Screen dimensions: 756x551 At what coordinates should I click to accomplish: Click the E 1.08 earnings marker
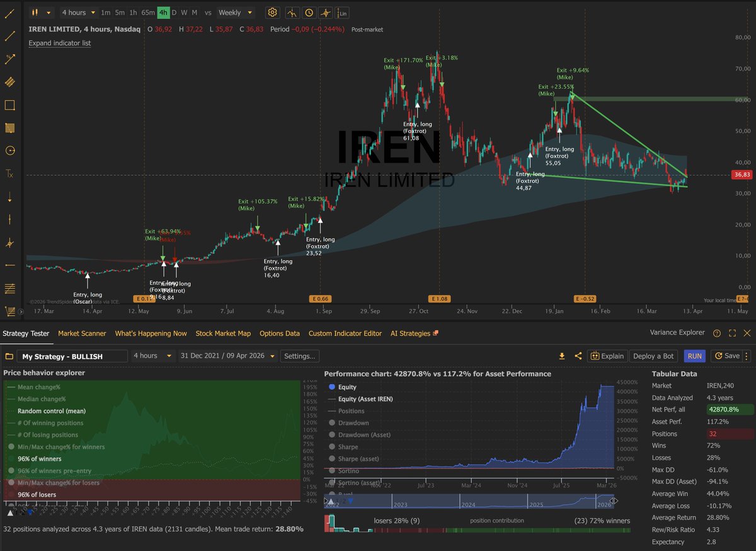438,299
